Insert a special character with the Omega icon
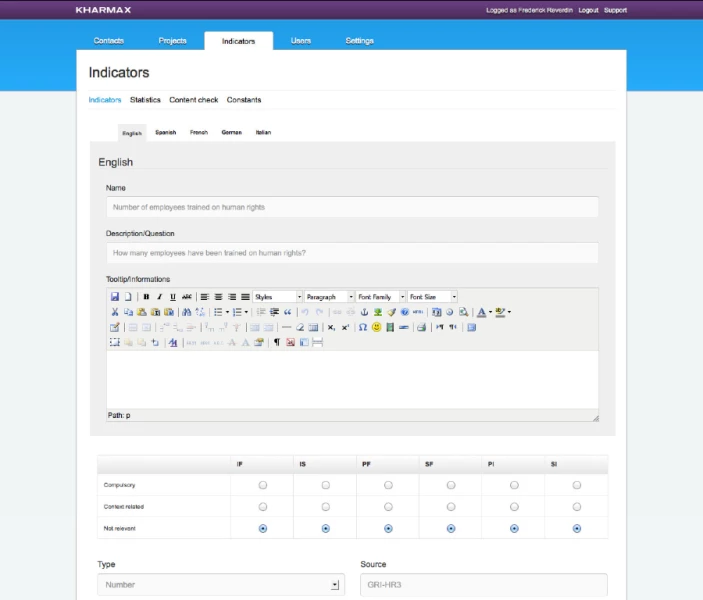This screenshot has width=703, height=600. click(362, 327)
